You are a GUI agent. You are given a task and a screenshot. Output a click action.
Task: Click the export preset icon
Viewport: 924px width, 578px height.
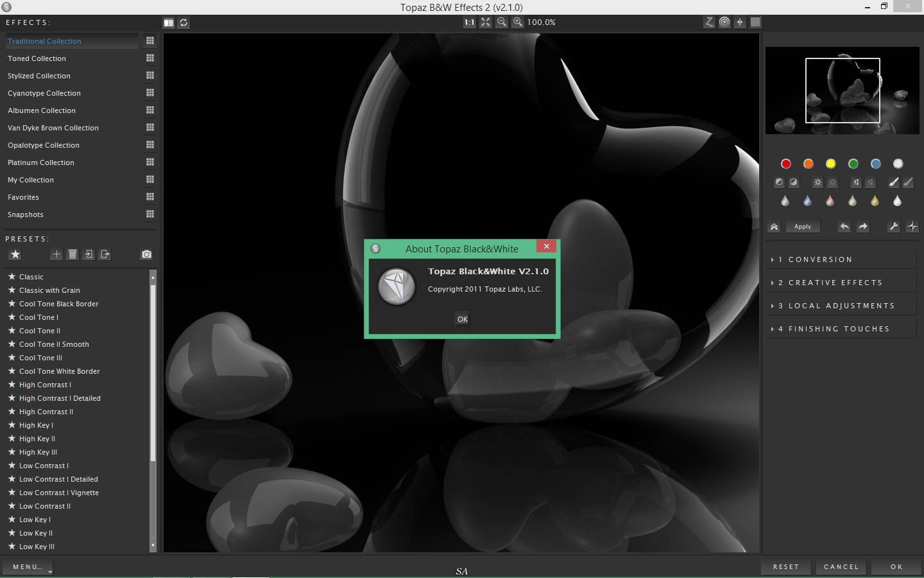click(x=105, y=254)
